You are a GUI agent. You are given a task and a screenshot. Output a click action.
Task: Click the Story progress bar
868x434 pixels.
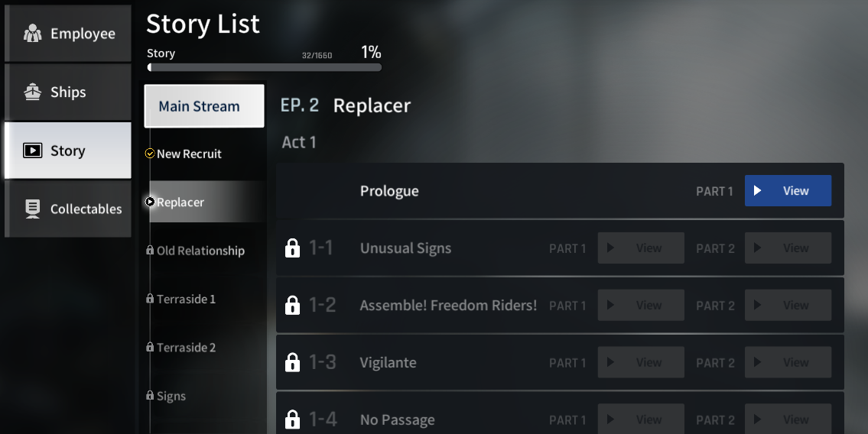(265, 67)
